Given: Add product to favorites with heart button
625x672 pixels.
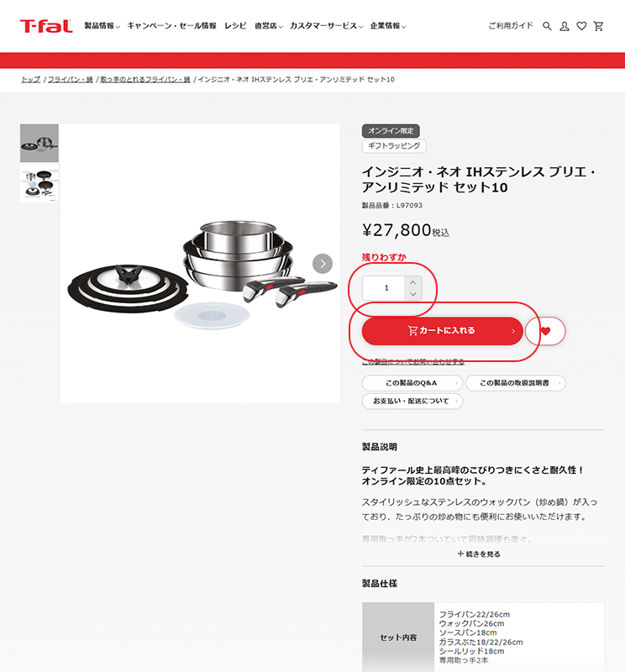Looking at the screenshot, I should [545, 331].
